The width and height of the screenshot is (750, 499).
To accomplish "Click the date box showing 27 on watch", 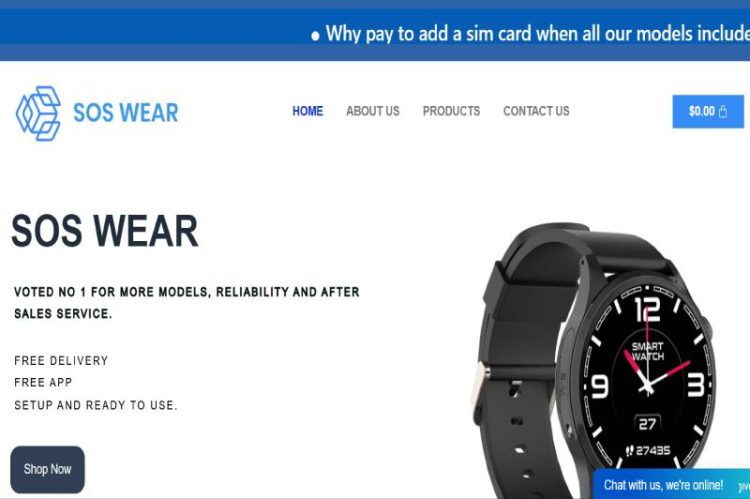I will 648,424.
